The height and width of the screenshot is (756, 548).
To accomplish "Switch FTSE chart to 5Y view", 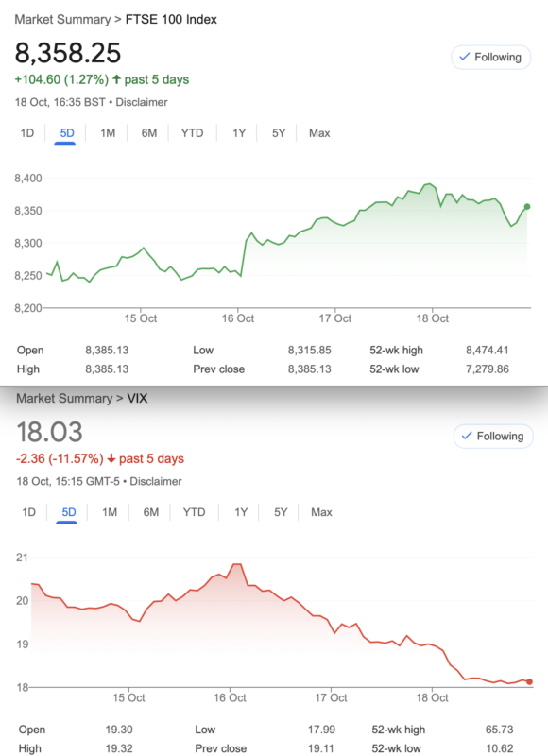I will tap(279, 133).
